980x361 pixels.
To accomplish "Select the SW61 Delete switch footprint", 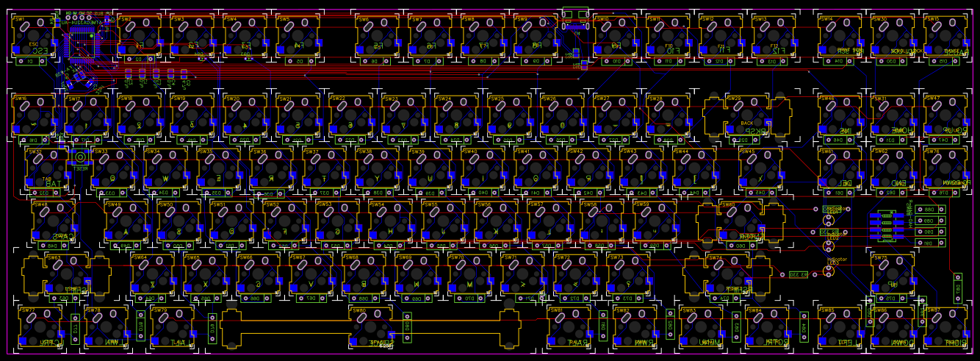I will click(840, 168).
